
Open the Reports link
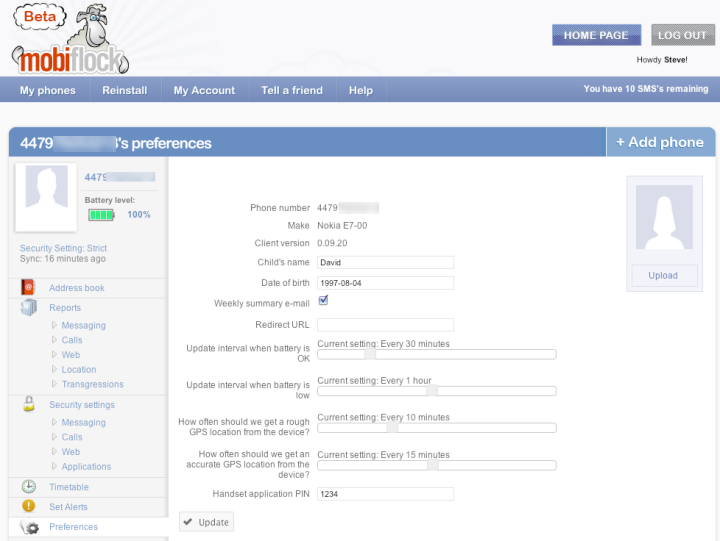coord(65,308)
